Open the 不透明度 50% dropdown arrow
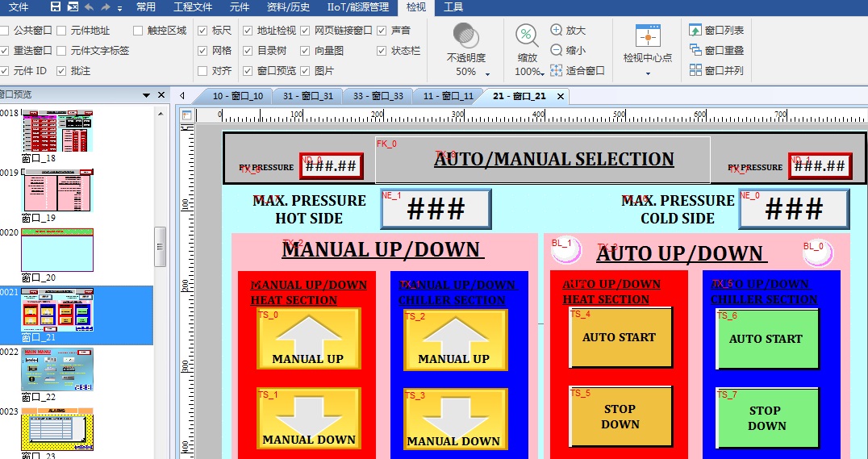 tap(487, 73)
